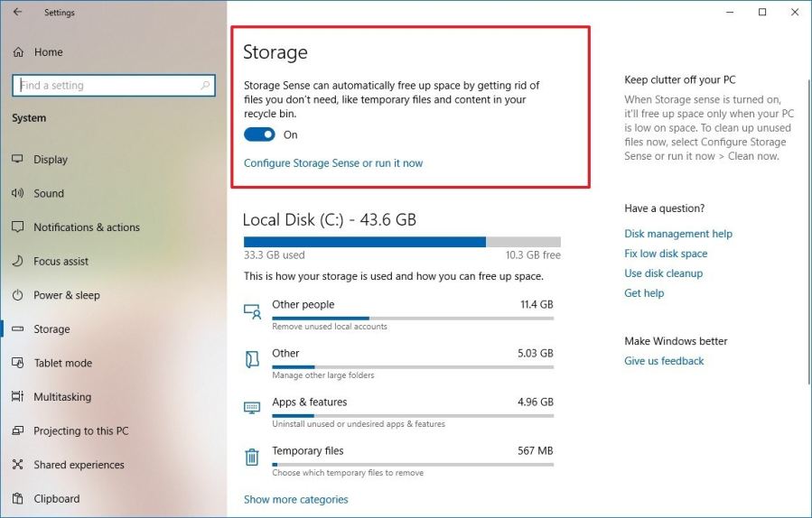This screenshot has width=812, height=518.
Task: Open Apps & features storage category name
Action: 310,402
